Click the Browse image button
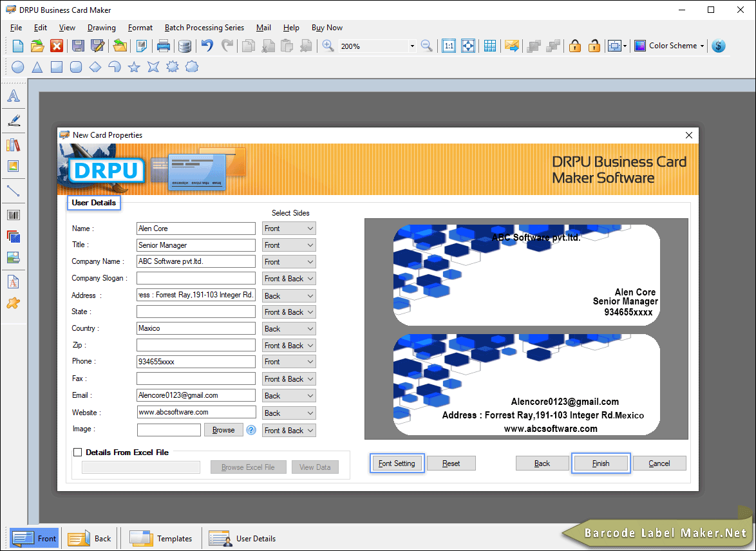This screenshot has width=756, height=551. 223,430
